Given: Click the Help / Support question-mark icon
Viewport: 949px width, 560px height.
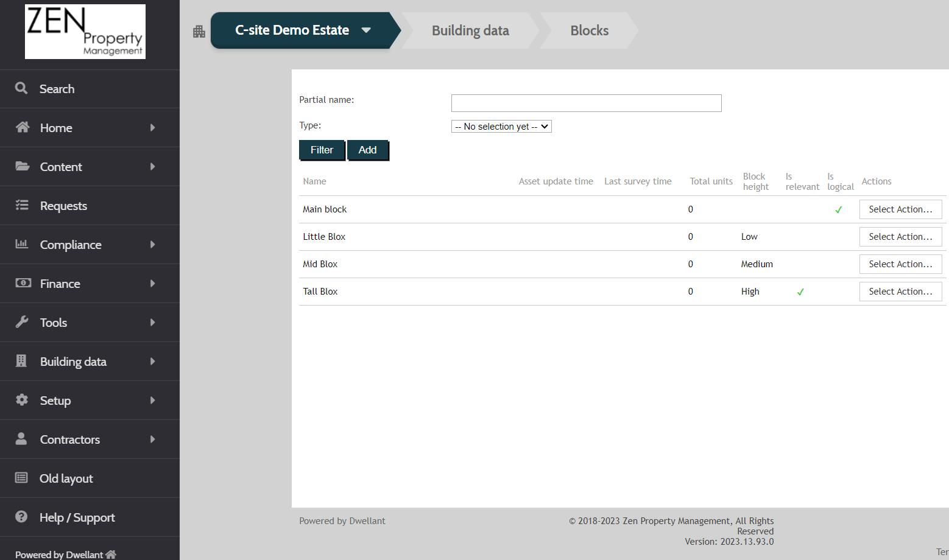Looking at the screenshot, I should pyautogui.click(x=22, y=517).
